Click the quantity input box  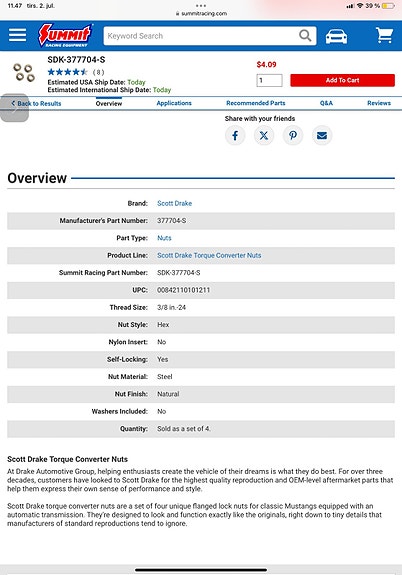coord(269,80)
